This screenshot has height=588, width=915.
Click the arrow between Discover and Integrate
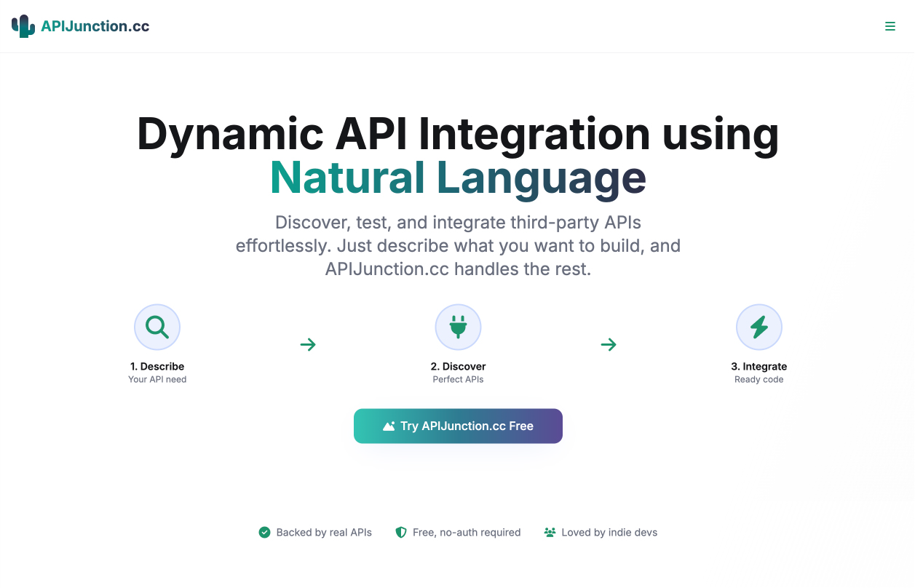pos(609,344)
